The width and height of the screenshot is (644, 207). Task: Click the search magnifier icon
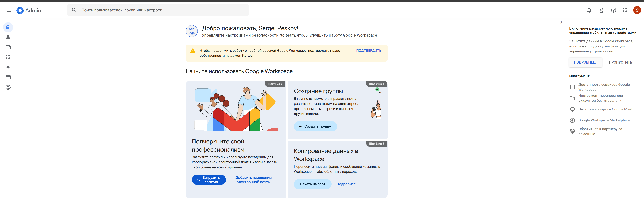(x=74, y=10)
